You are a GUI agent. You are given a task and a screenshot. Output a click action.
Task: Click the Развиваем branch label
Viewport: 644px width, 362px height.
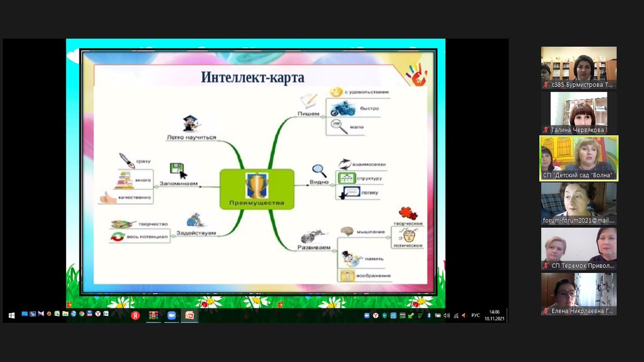[x=313, y=248]
